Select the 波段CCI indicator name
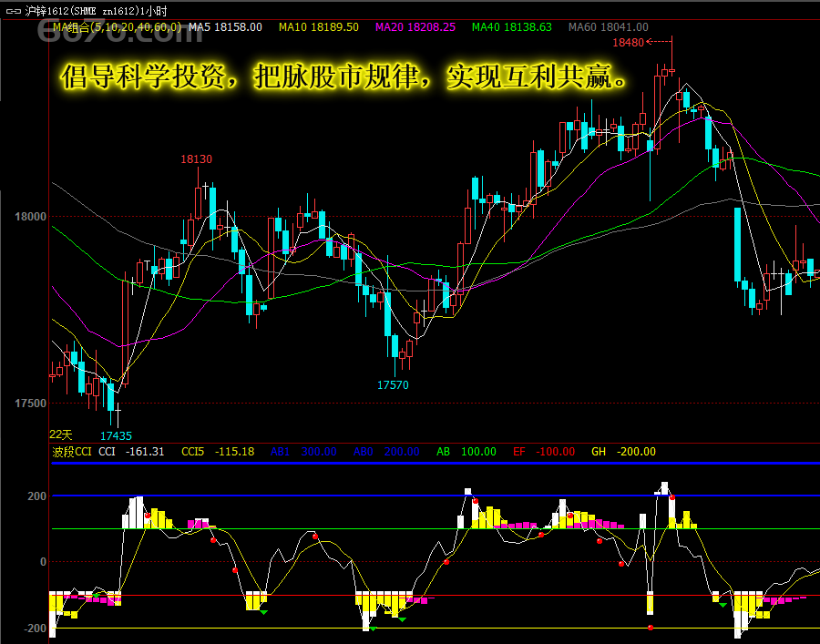Image resolution: width=820 pixels, height=644 pixels. [x=72, y=452]
